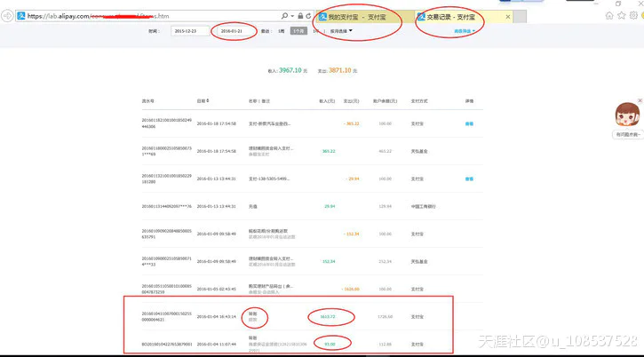Click the total expense figure 3871.10
This screenshot has height=357, width=644.
tap(340, 70)
